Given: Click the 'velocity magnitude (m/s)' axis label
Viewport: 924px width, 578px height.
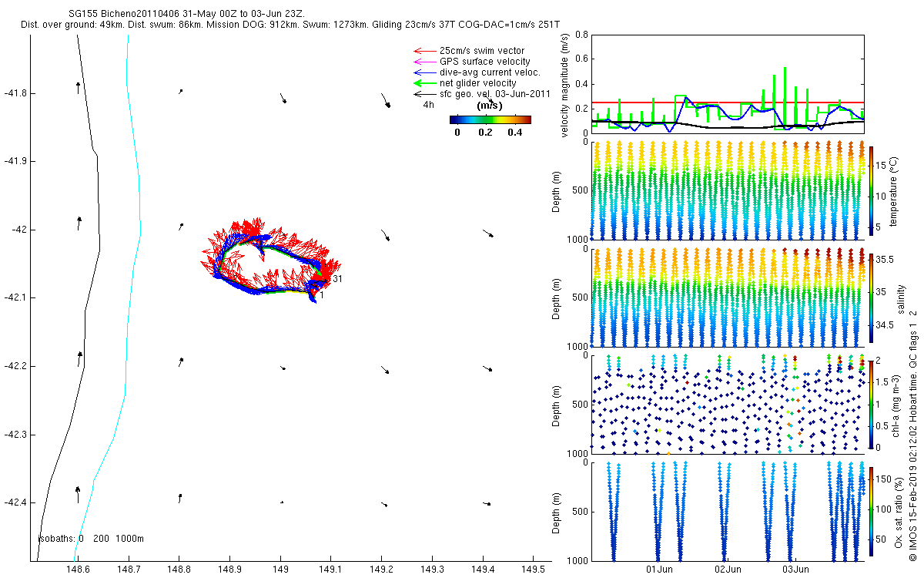Looking at the screenshot, I should pos(567,86).
